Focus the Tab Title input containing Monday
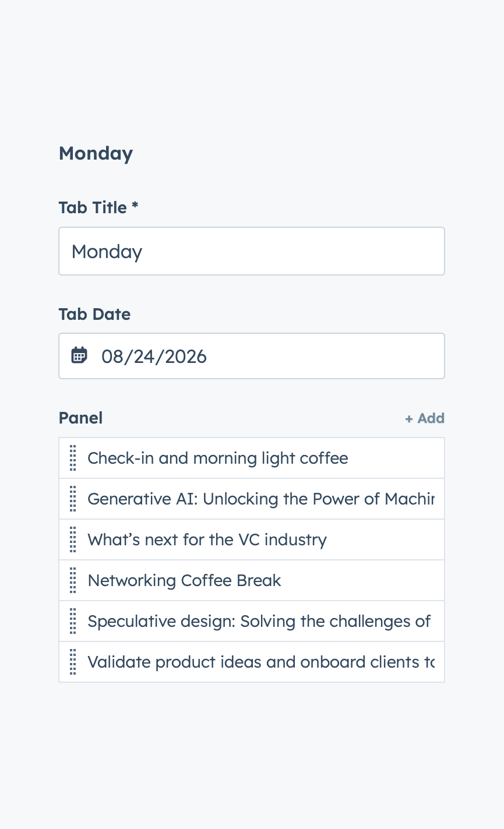The image size is (504, 829). [x=251, y=251]
